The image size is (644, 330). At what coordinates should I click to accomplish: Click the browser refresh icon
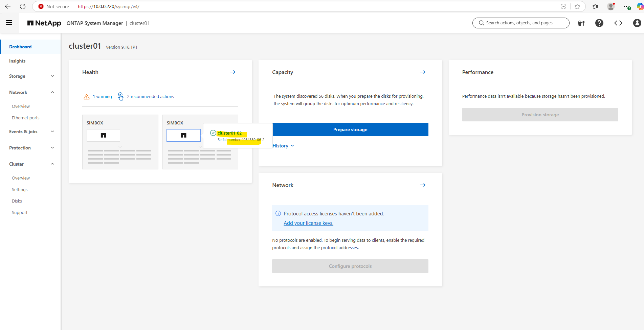22,6
